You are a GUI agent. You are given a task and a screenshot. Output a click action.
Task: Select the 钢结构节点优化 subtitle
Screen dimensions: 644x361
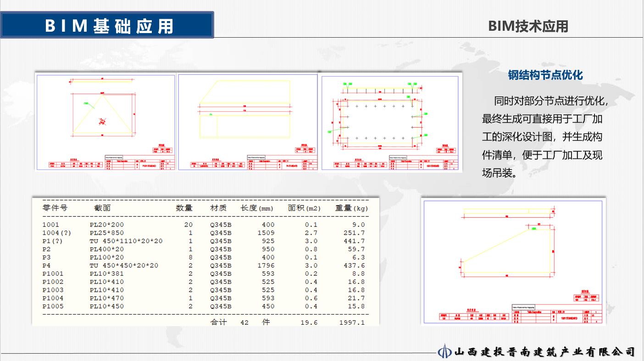tap(545, 75)
